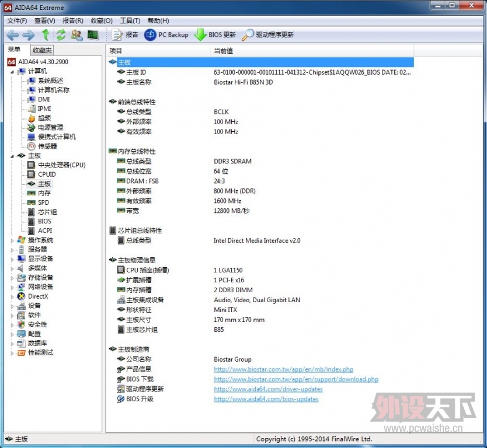Click the 芯片组 chipset icon
Viewport: 487px width, 448px height.
click(32, 212)
